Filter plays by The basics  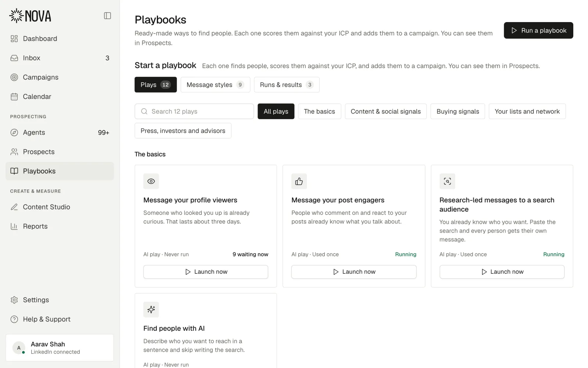pos(319,112)
